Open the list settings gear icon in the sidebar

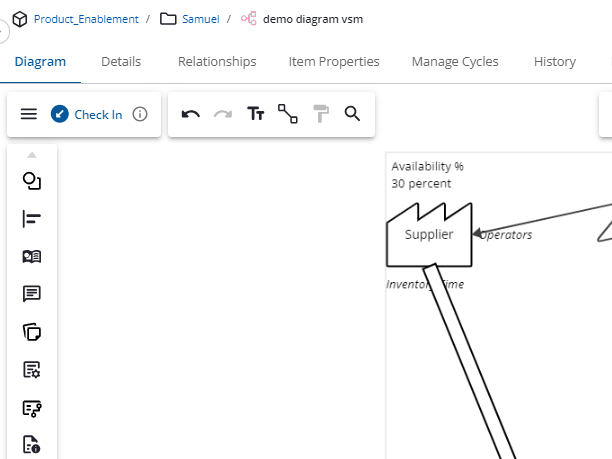coord(32,370)
